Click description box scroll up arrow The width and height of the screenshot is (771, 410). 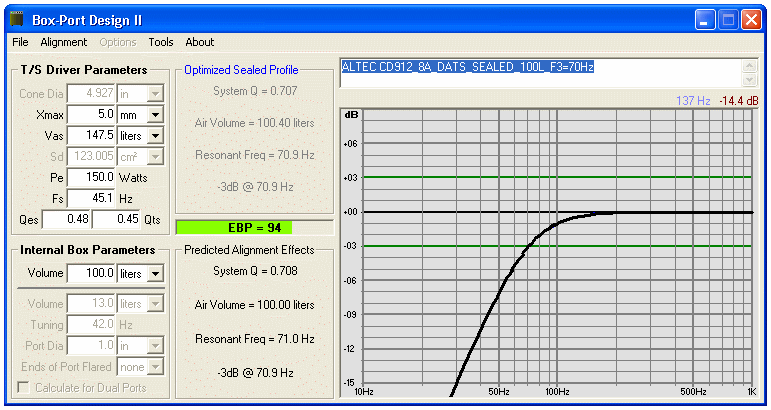[x=749, y=66]
